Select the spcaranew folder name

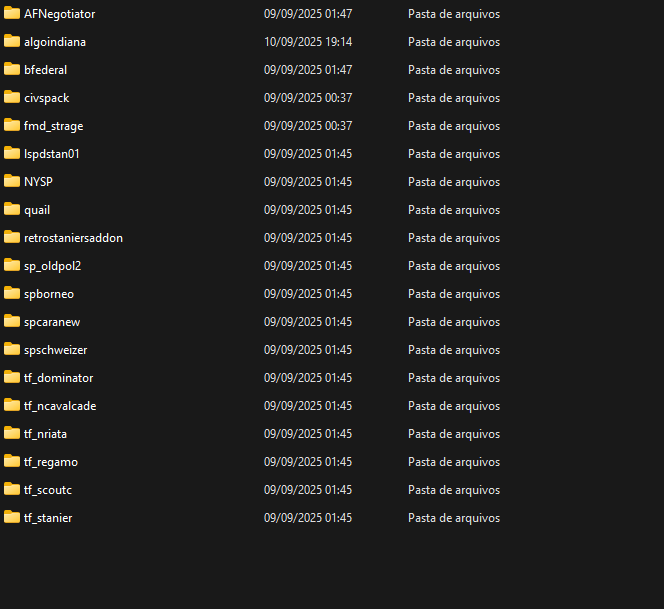(x=52, y=322)
